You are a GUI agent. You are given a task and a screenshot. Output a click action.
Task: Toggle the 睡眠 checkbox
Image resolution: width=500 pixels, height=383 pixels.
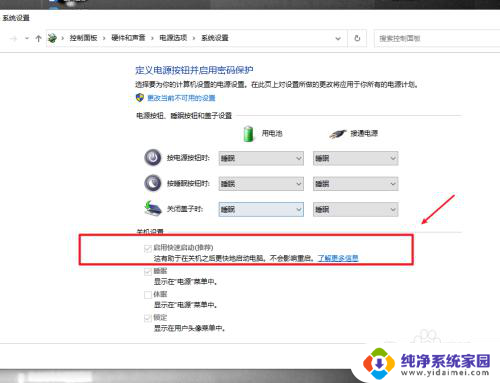click(x=148, y=272)
